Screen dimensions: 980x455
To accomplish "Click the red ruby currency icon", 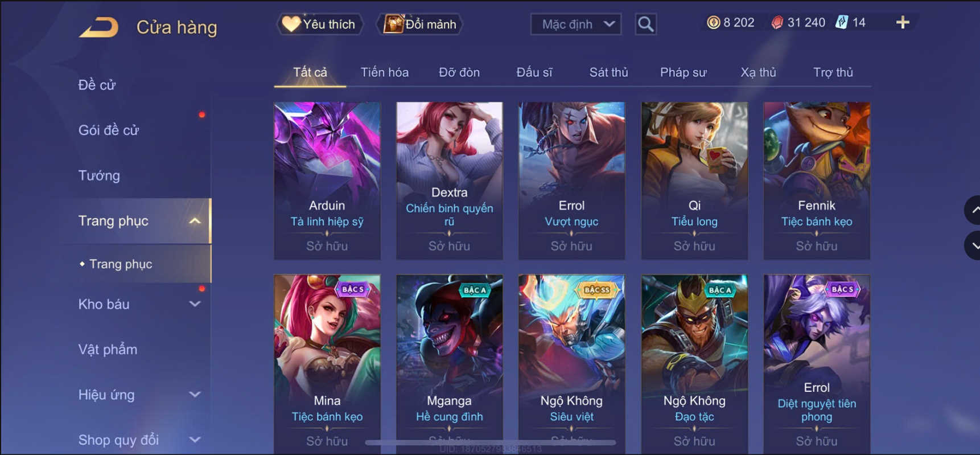I will pos(777,22).
